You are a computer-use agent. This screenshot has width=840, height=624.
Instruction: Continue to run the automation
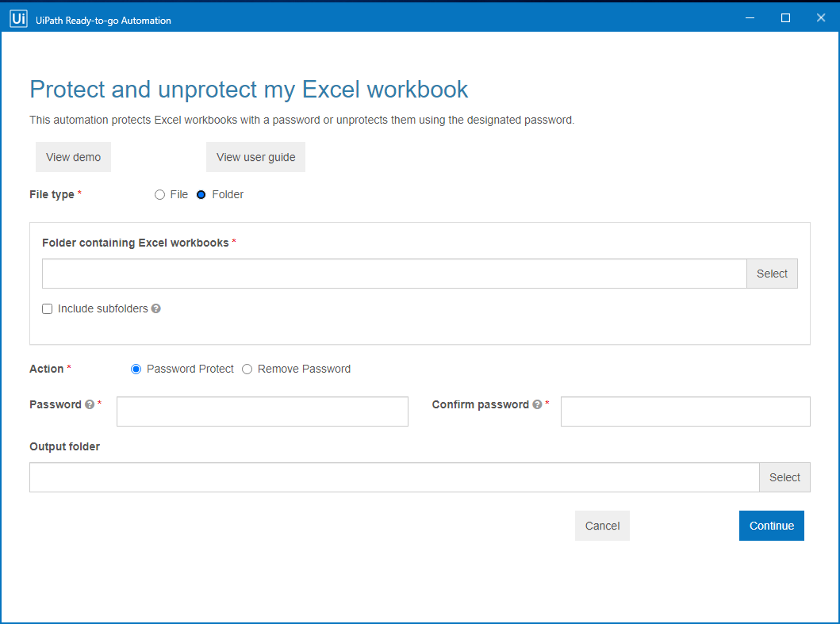pyautogui.click(x=772, y=526)
